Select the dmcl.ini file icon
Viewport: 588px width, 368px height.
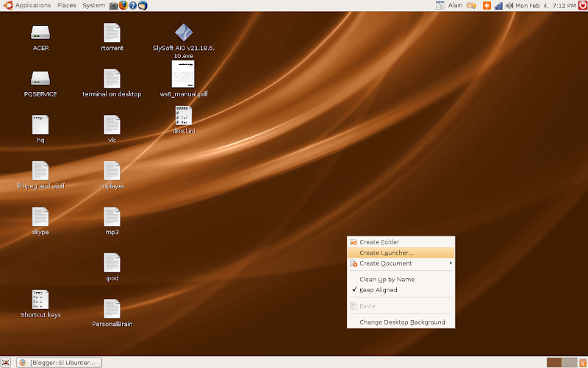click(184, 116)
